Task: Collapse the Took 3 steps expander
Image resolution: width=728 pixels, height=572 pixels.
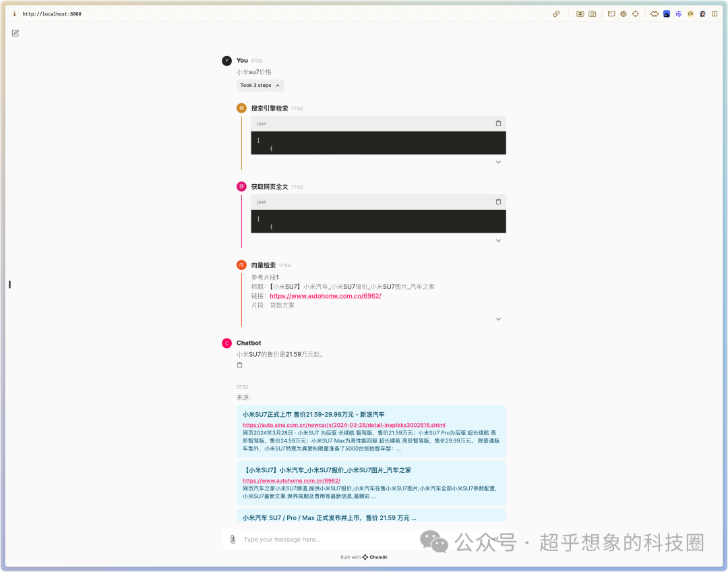Action: (x=260, y=86)
